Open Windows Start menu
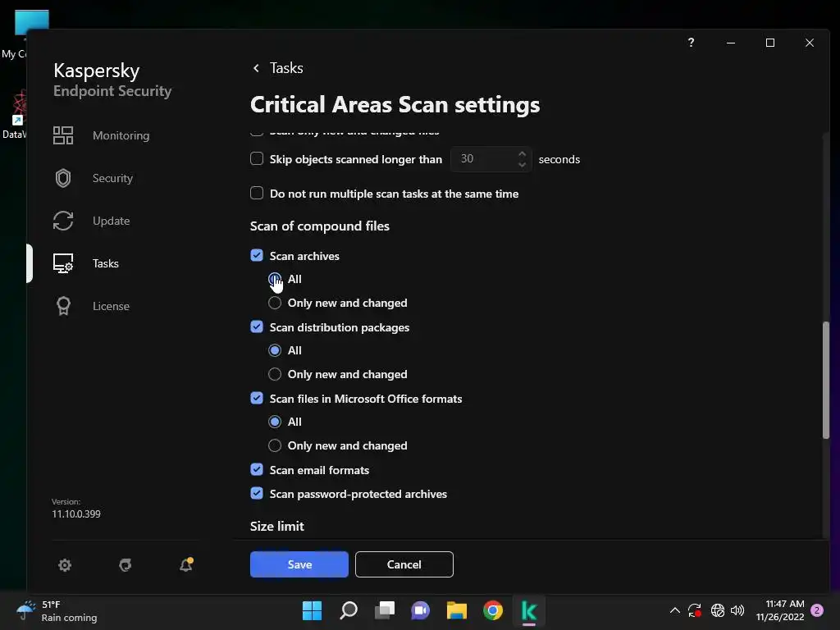The width and height of the screenshot is (840, 630). [312, 610]
